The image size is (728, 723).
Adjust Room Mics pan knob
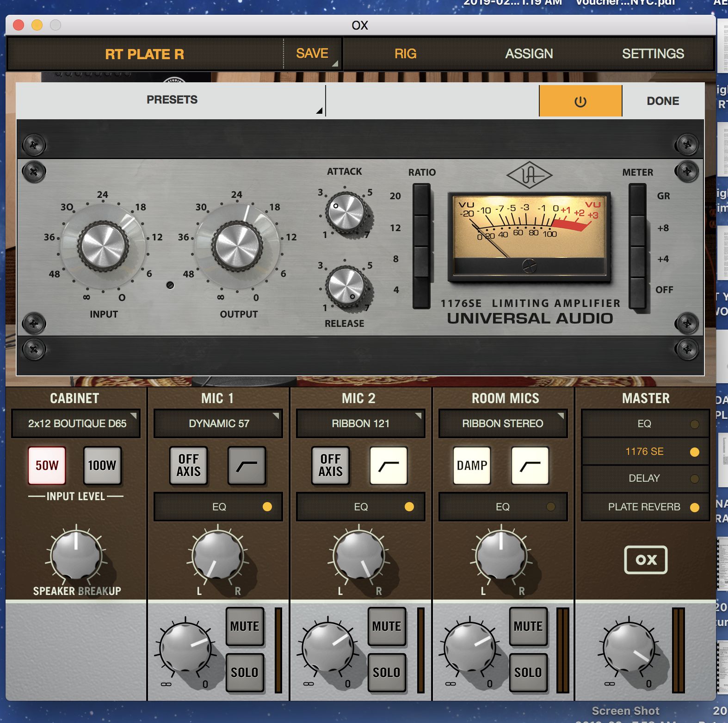click(x=501, y=555)
